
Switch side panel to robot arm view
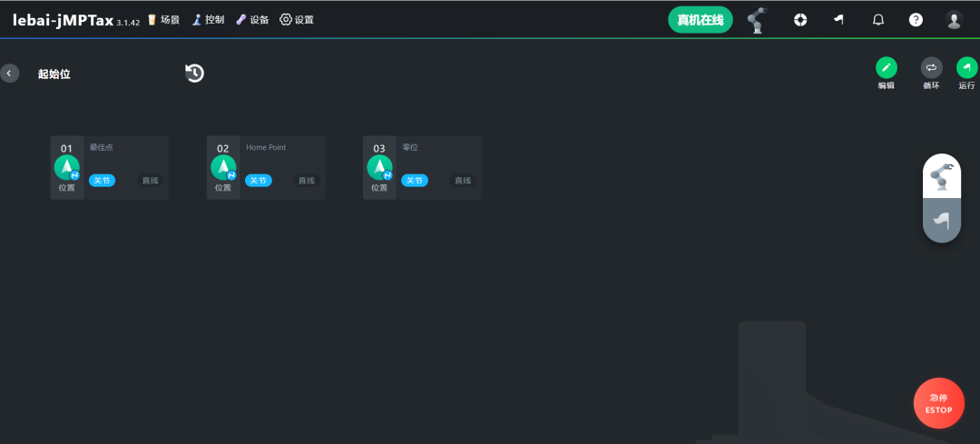coord(942,176)
